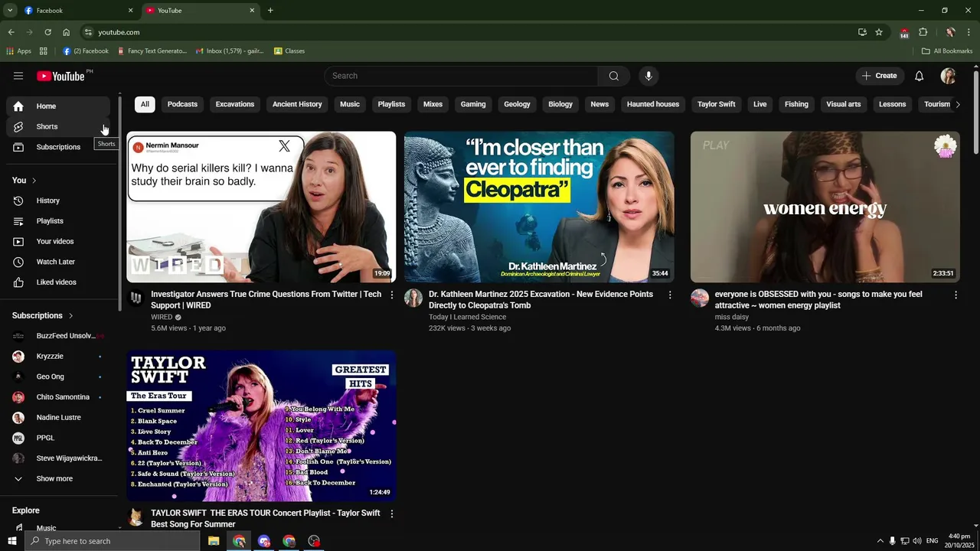Open Shorts in the sidebar
Screen dimensions: 980x551
coord(58,126)
